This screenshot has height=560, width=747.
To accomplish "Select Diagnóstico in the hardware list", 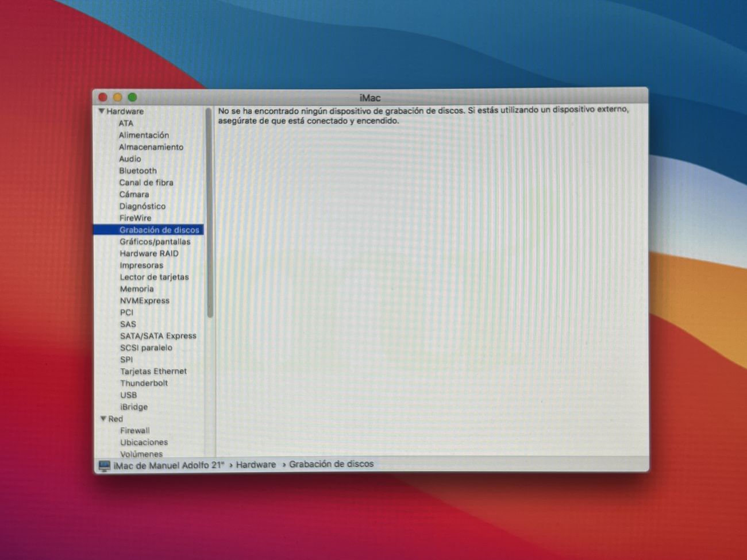I will (x=143, y=206).
